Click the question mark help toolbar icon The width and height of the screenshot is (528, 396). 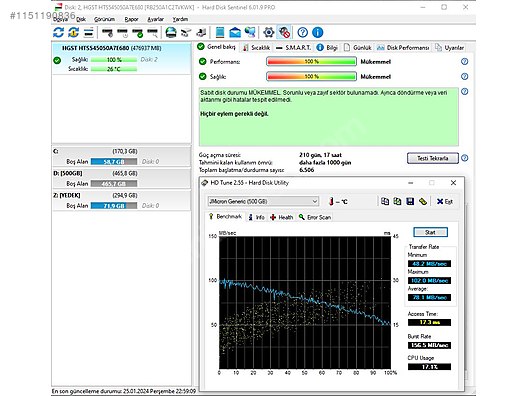302,32
